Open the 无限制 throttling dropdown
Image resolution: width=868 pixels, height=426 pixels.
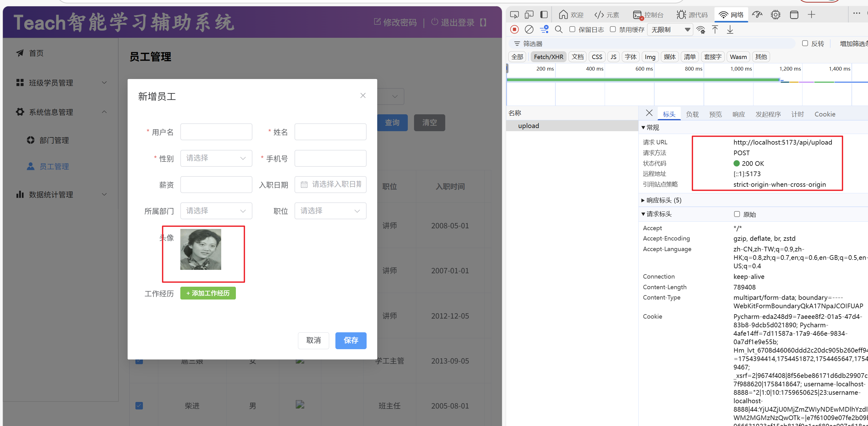coord(670,30)
